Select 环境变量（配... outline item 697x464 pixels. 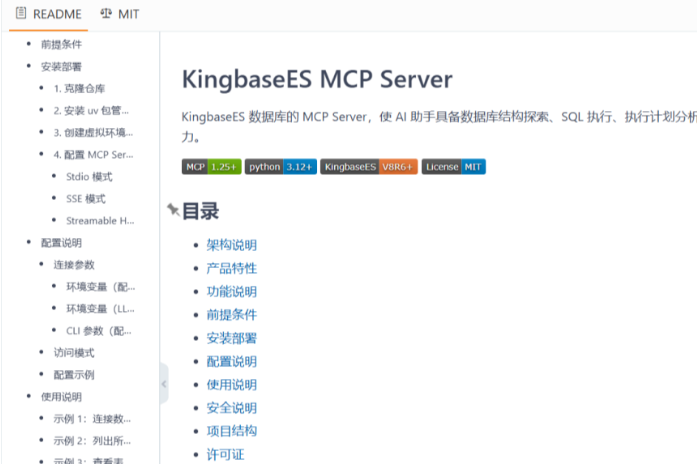(x=100, y=287)
